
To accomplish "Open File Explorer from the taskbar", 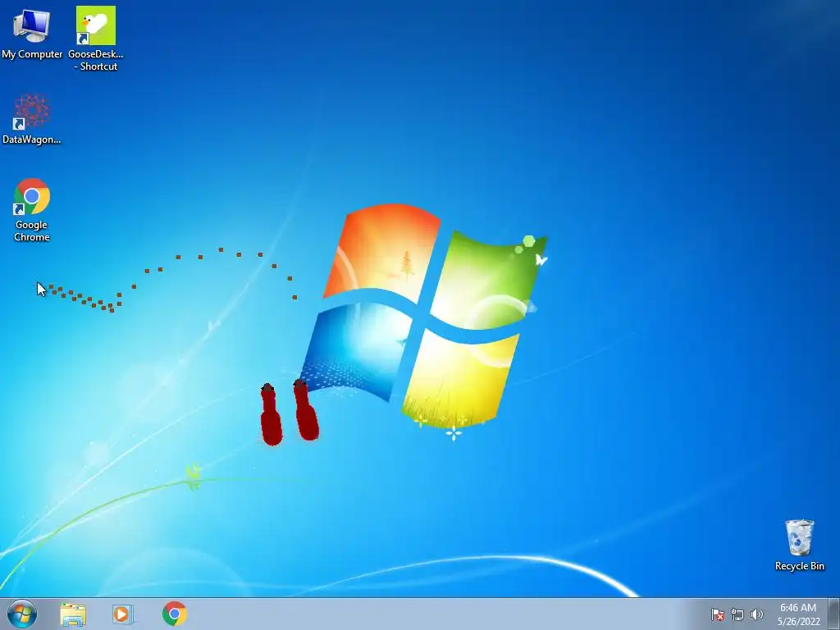I will (x=73, y=614).
